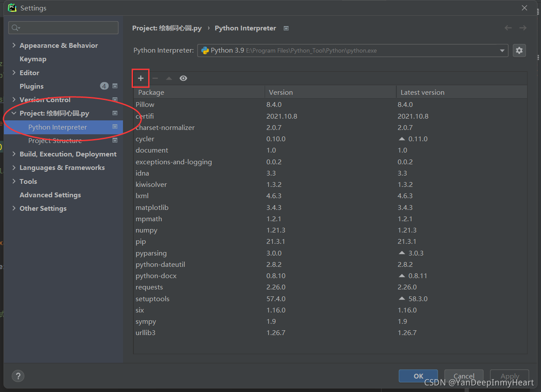Expand the Other Settings section
541x392 pixels.
(x=14, y=208)
